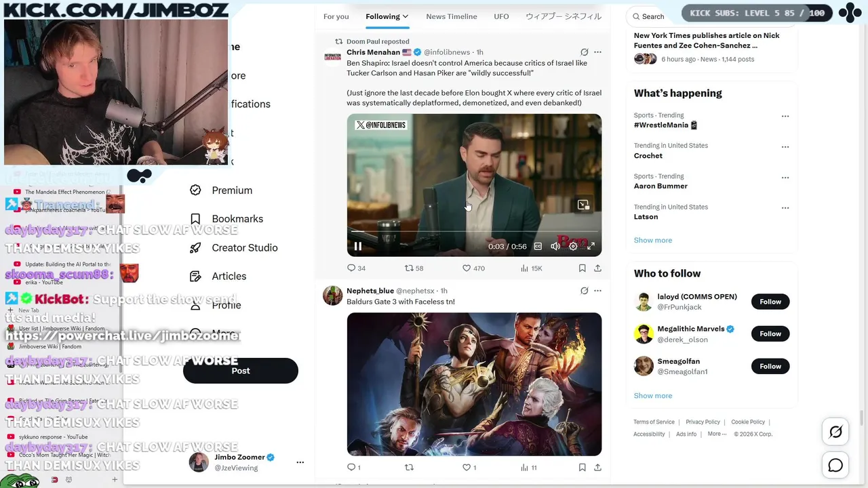The height and width of the screenshot is (488, 868).
Task: Open the Following tab dropdown chevron
Action: tap(406, 16)
